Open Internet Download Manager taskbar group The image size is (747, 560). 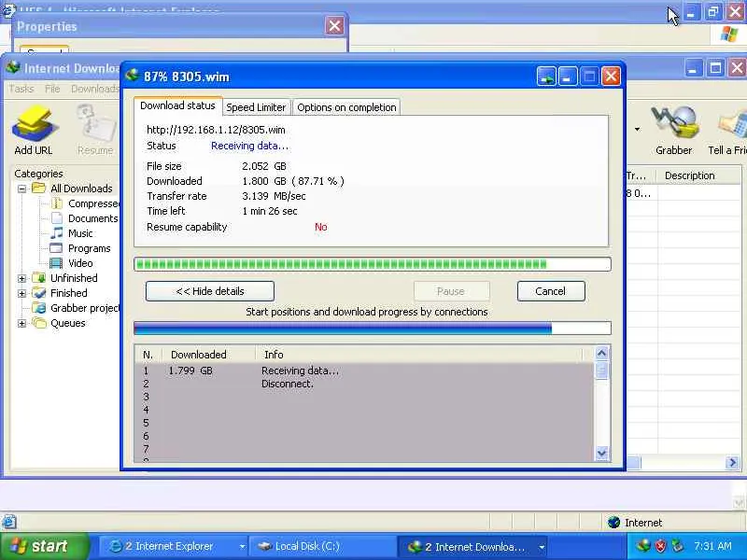pos(472,546)
